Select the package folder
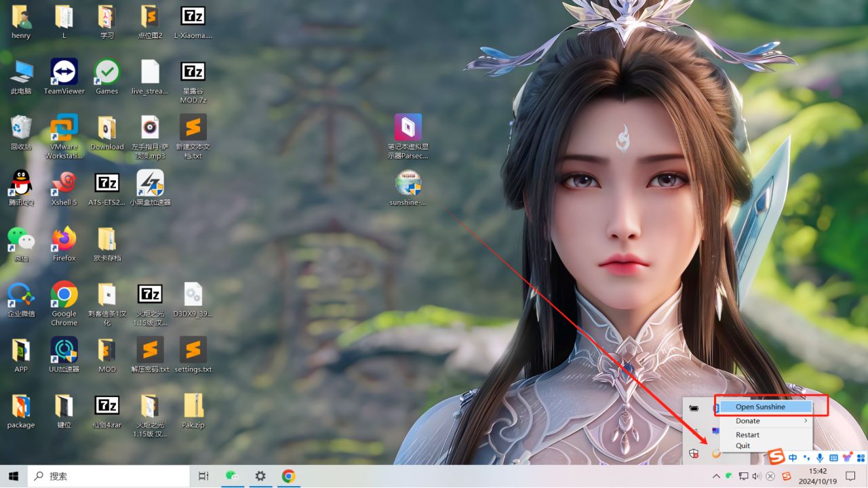Image resolution: width=868 pixels, height=488 pixels. (x=21, y=411)
